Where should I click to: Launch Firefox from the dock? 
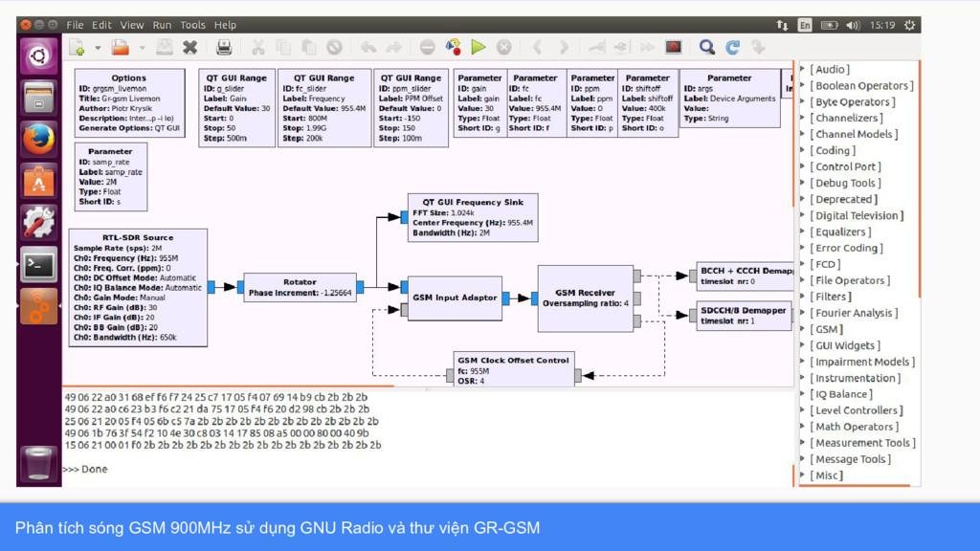38,139
